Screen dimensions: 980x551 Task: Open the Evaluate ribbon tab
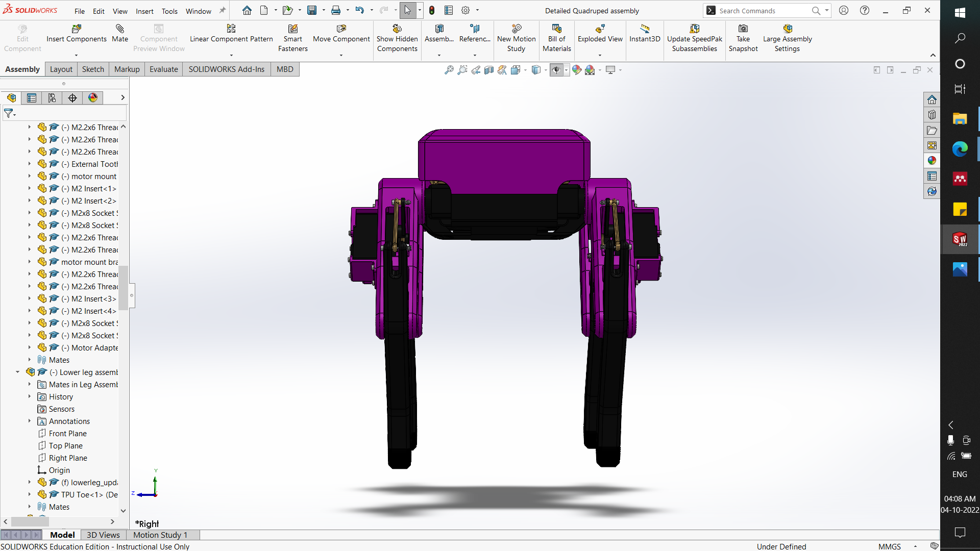click(163, 69)
